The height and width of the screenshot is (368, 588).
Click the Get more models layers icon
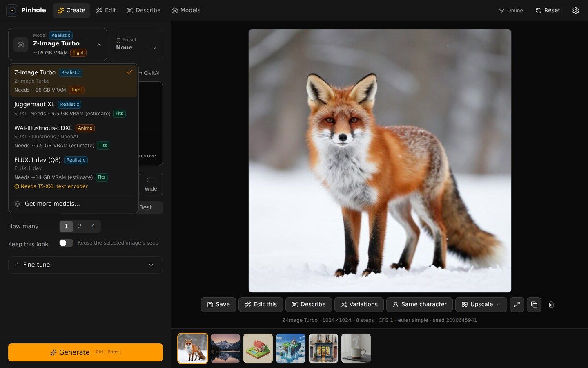point(18,204)
